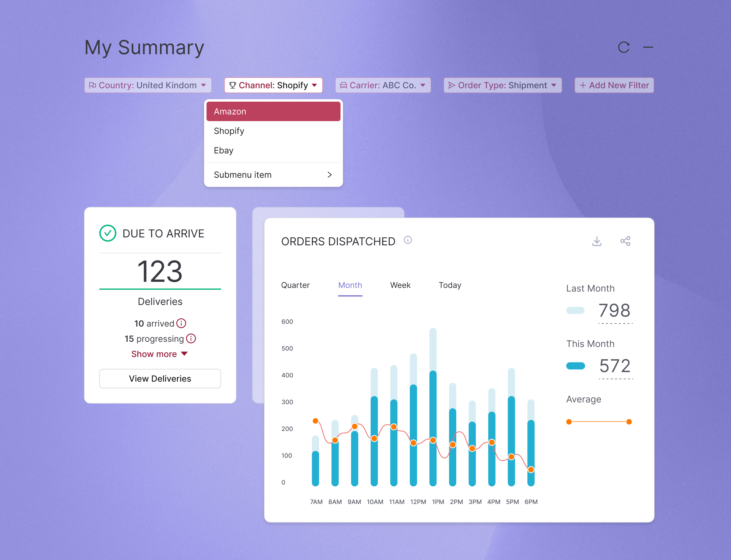Select Amazon from the channel menu
The width and height of the screenshot is (731, 560).
tap(273, 111)
